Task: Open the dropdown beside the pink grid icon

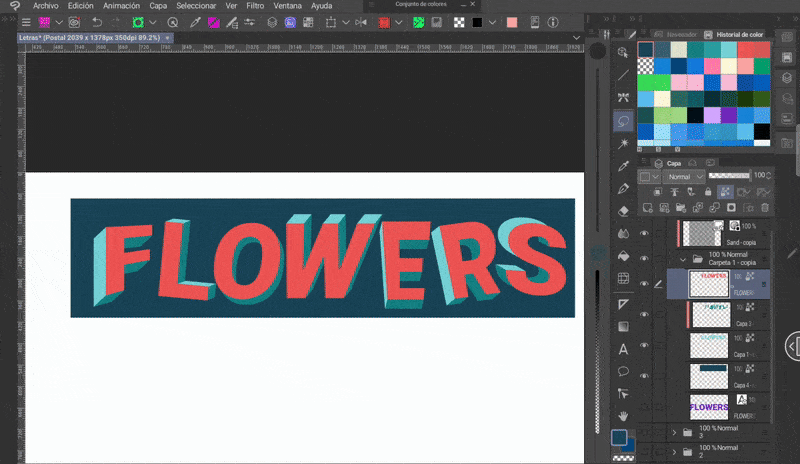Action: 59,22
